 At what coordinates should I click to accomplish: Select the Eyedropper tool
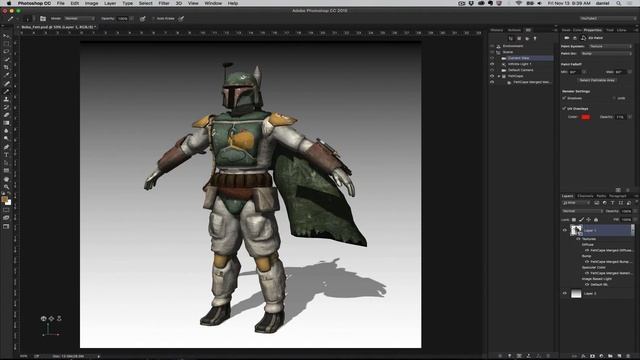[6, 76]
